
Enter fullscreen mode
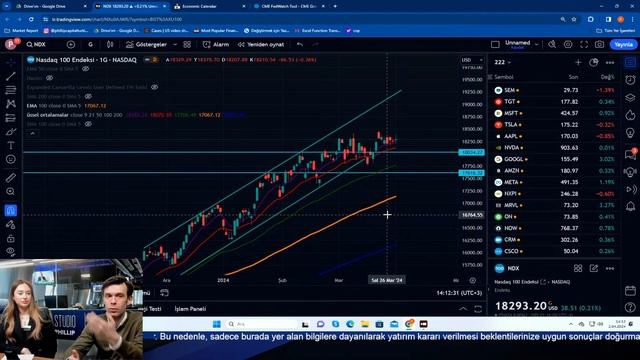584,44
